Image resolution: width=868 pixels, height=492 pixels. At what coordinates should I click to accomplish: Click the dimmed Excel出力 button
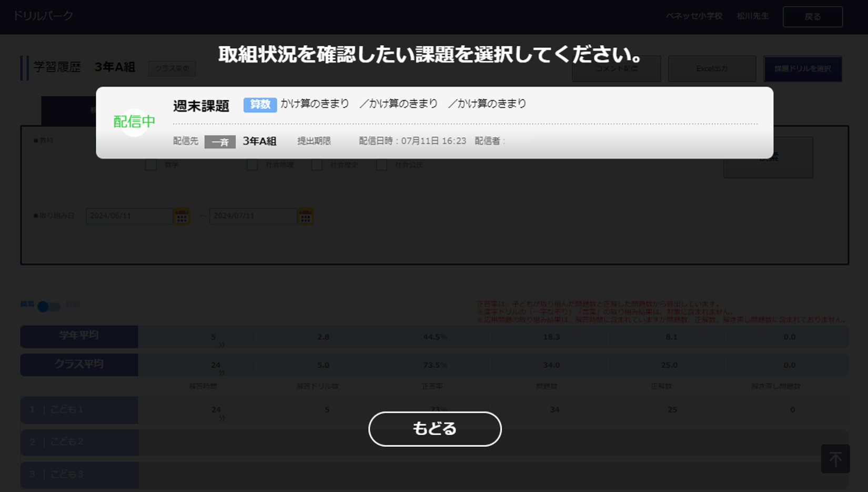click(712, 69)
